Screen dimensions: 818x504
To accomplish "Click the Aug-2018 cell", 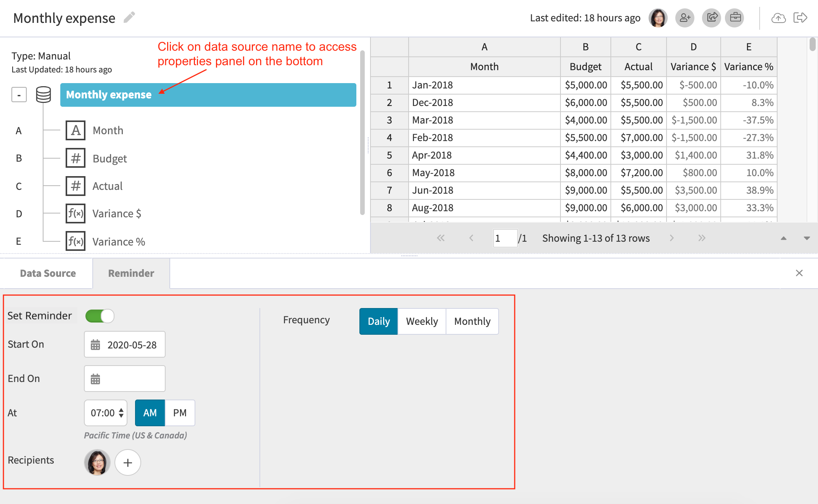I will tap(485, 208).
